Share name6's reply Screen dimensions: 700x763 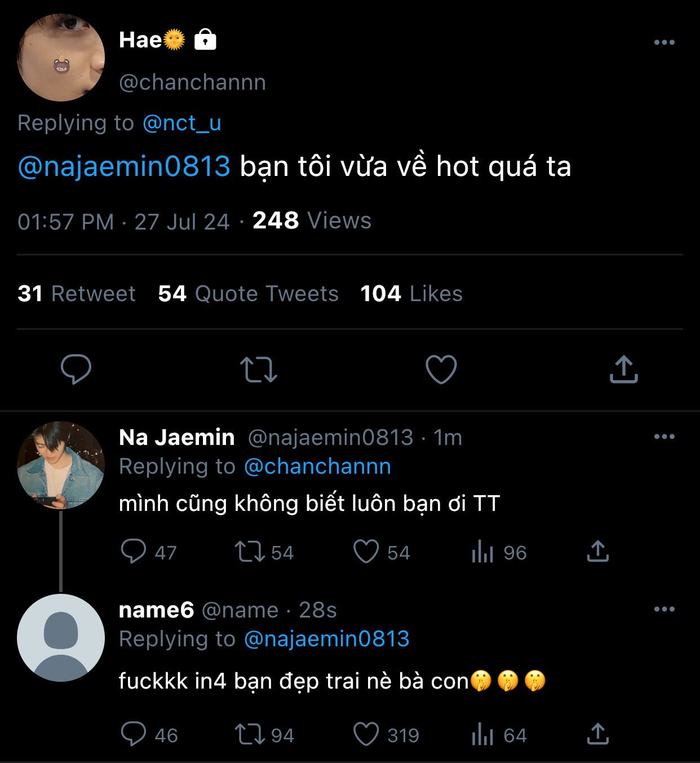pyautogui.click(x=597, y=734)
